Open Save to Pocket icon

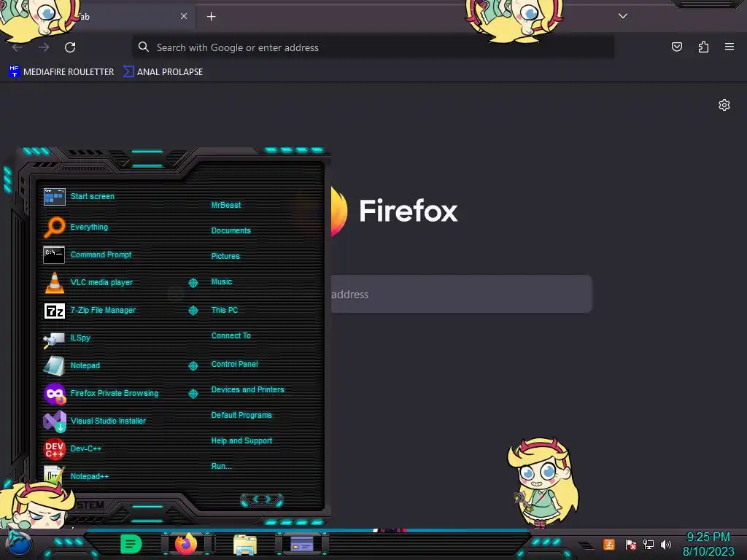pos(676,47)
